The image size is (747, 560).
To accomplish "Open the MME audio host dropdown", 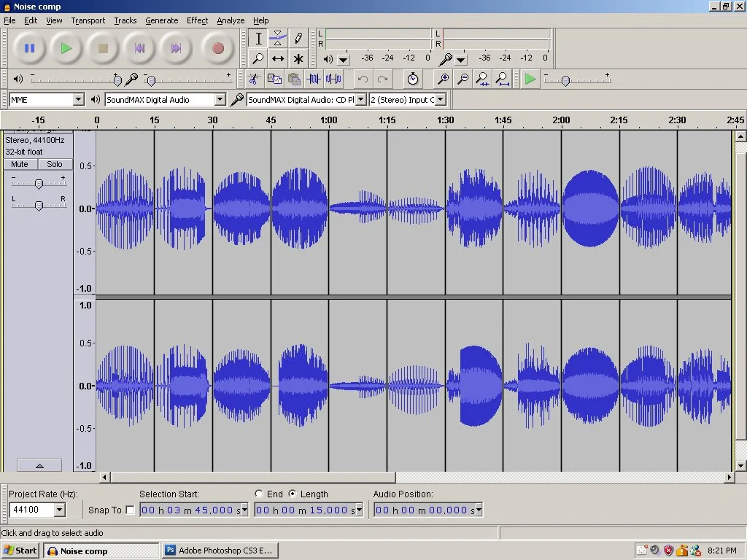I will click(x=80, y=98).
